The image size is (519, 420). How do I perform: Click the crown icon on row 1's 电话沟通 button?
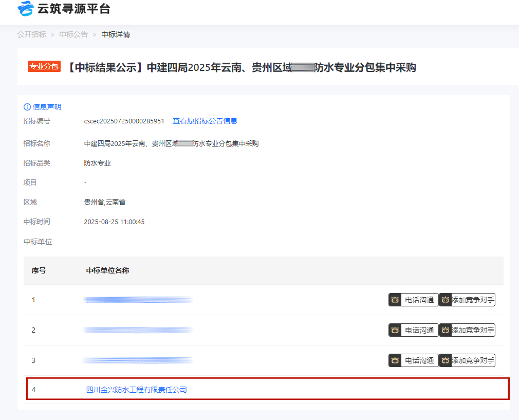click(395, 300)
